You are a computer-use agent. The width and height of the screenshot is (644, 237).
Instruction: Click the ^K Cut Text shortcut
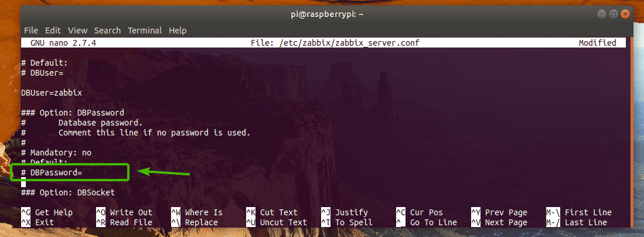point(272,212)
